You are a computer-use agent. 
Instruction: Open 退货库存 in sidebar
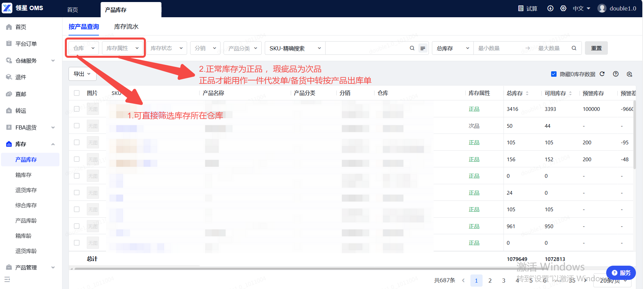[x=26, y=190]
